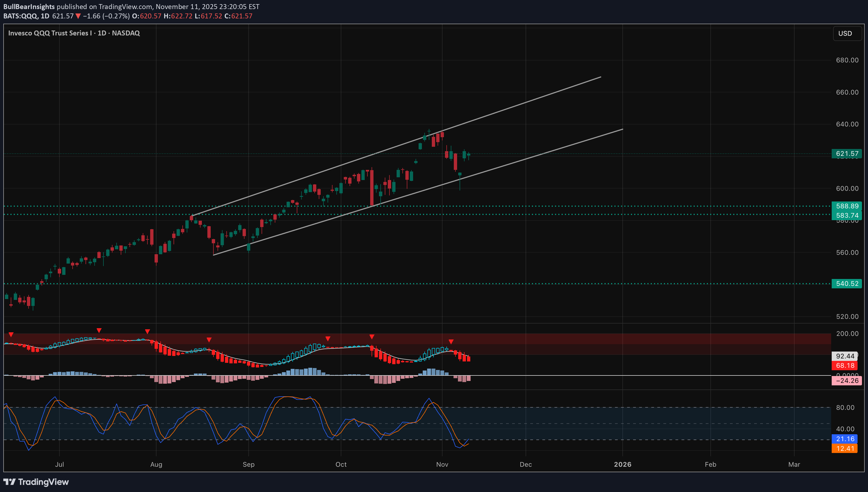Click the leftmost red triangle sell marker
Viewport: 868px width, 492px height.
click(x=11, y=335)
